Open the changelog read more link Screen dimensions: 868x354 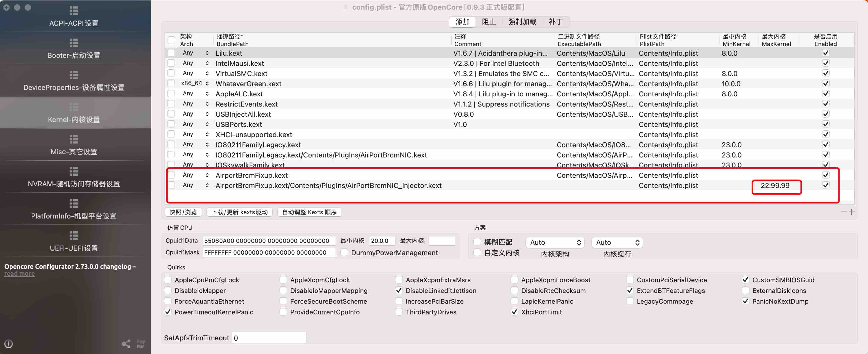coord(19,274)
